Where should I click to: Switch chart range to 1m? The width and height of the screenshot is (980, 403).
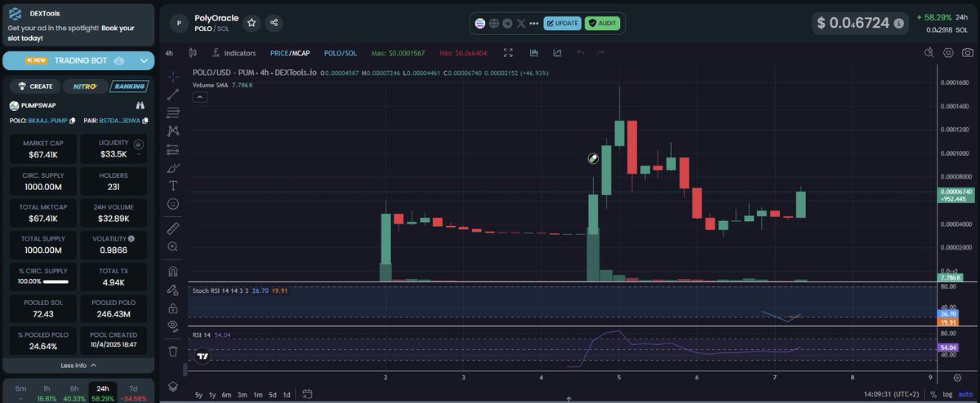(257, 395)
